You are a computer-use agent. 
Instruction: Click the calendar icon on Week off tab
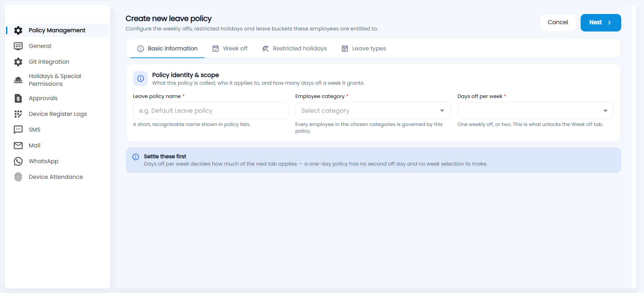tap(216, 49)
